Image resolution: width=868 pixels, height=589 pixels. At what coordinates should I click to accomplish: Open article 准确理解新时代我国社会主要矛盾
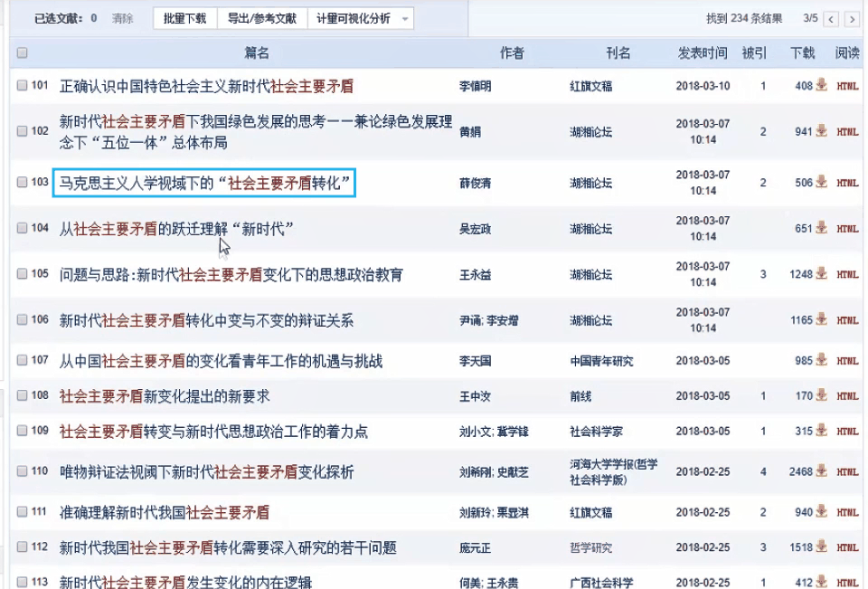[165, 513]
